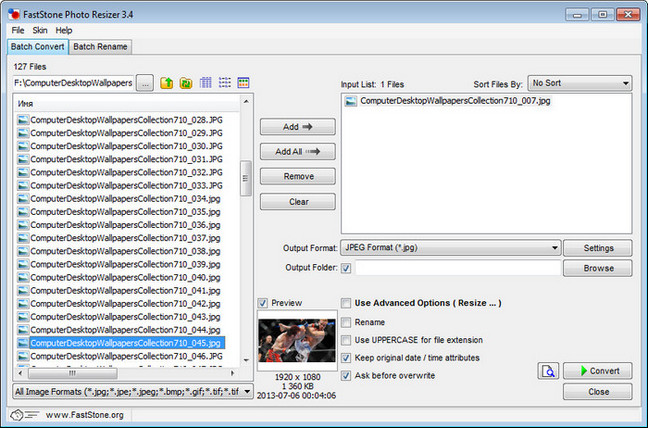The image size is (648, 428).
Task: Click scroll down arrow of file list
Action: pyautogui.click(x=246, y=360)
